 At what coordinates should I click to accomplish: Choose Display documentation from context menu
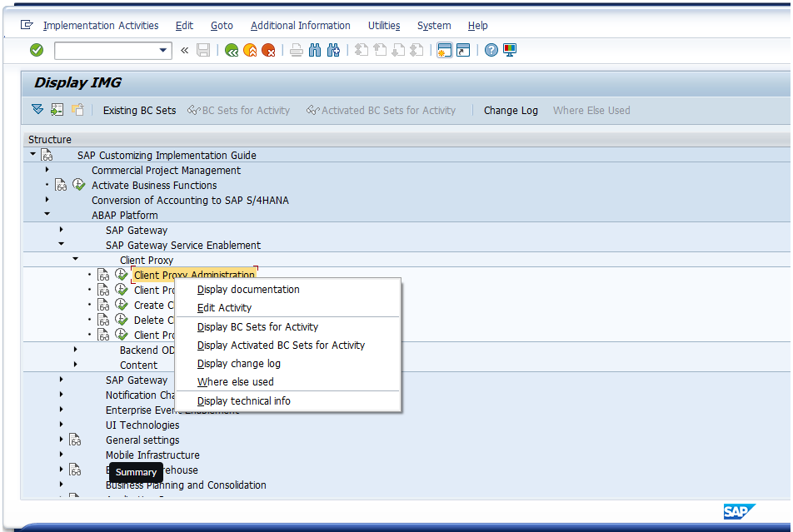[x=288, y=289]
